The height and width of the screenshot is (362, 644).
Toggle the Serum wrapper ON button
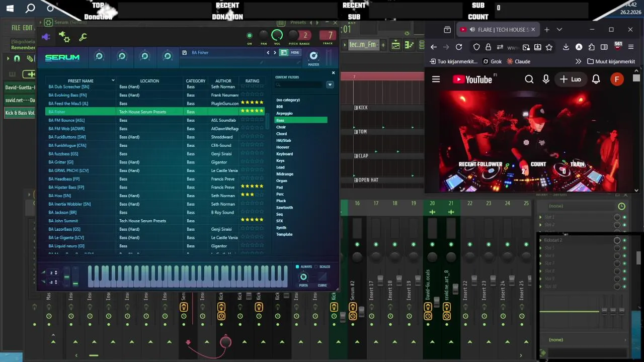tap(249, 36)
